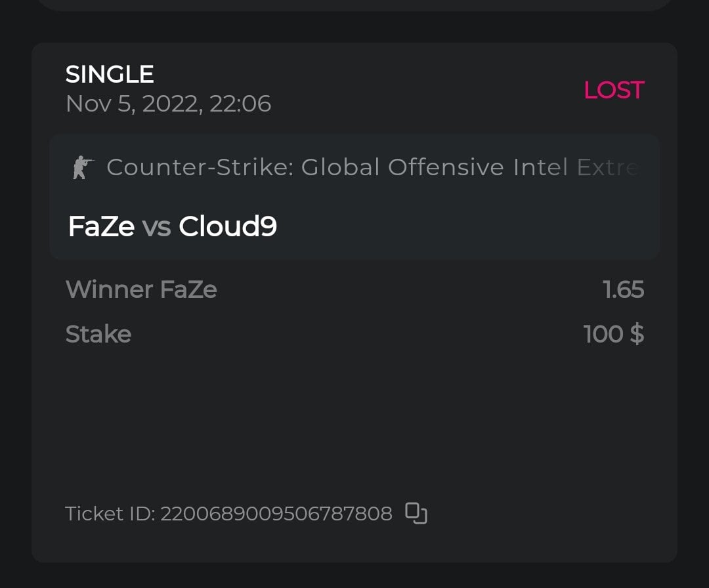Click the Winner FaZe selection label
Image resolution: width=709 pixels, height=588 pixels.
141,289
